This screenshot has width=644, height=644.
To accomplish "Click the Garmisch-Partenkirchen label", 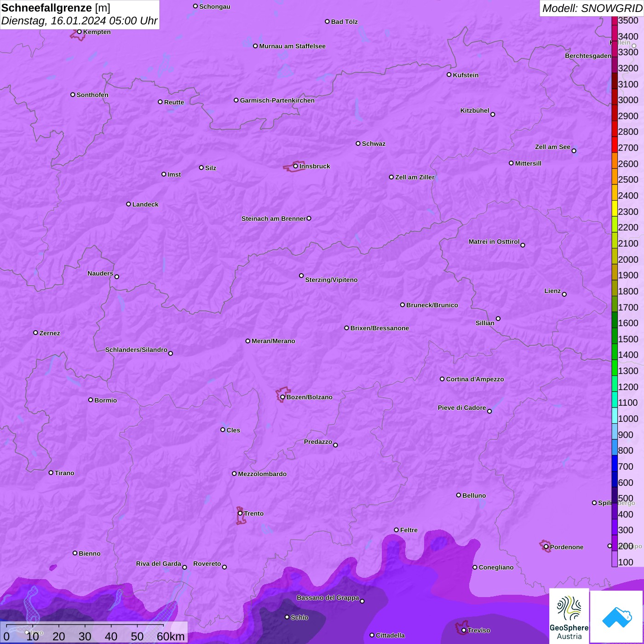I will tap(277, 100).
